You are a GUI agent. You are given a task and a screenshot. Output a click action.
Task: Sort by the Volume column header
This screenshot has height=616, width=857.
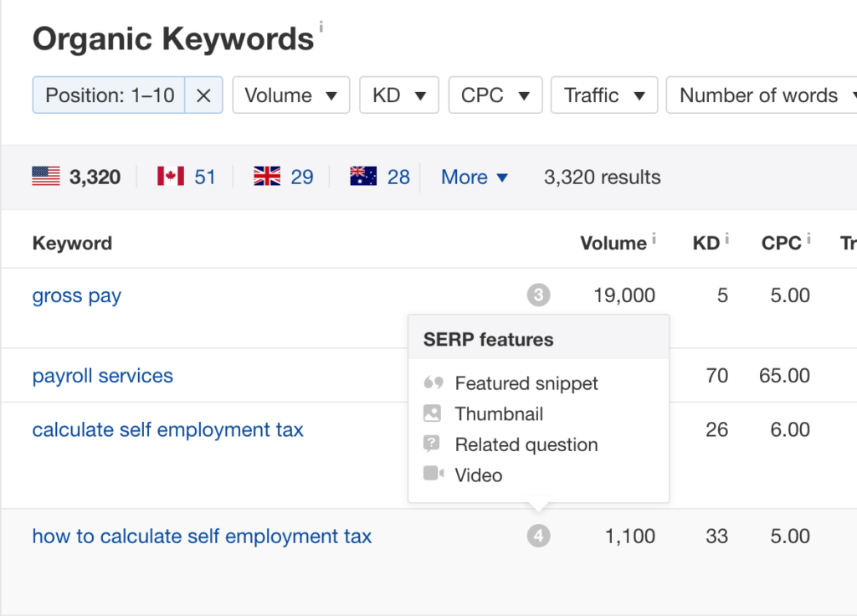(613, 244)
